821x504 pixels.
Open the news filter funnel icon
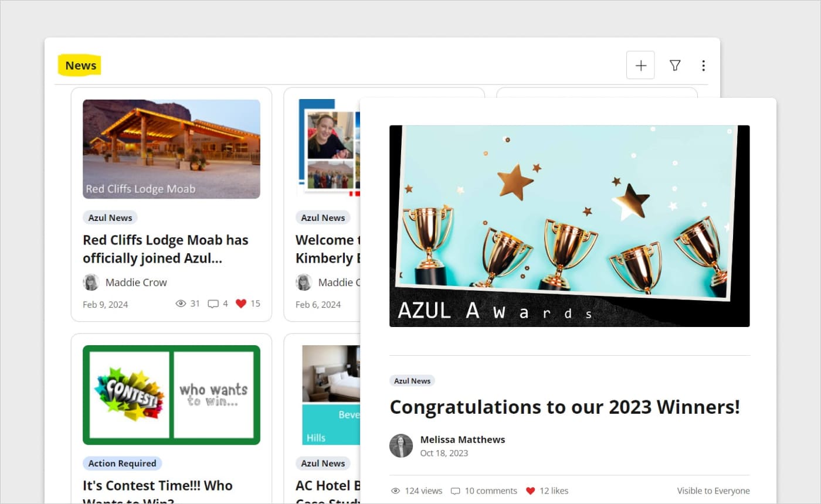[x=675, y=66]
